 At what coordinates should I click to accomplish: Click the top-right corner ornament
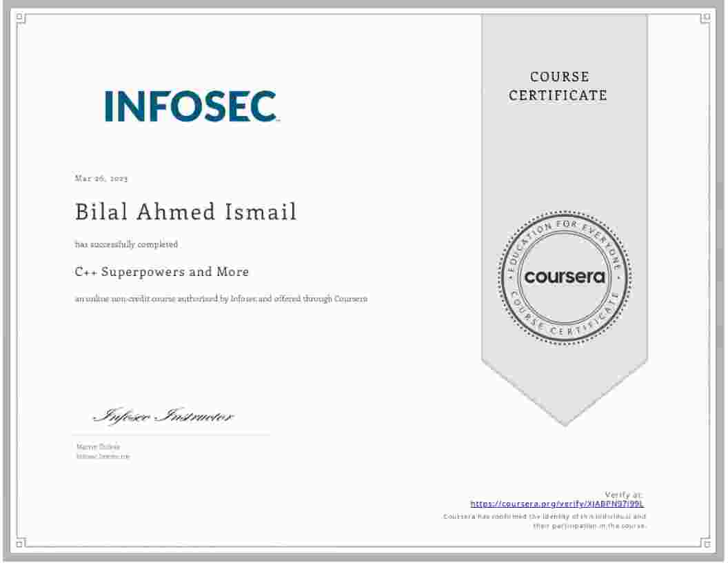point(706,19)
